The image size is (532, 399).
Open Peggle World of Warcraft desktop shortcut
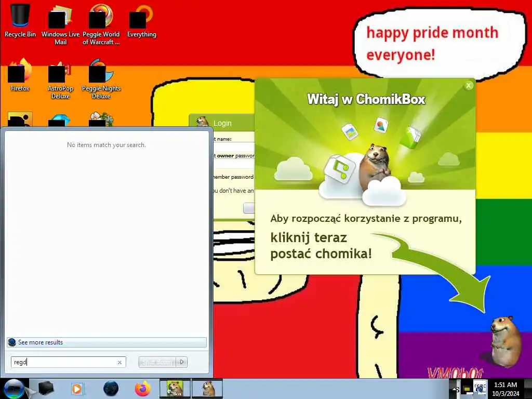pos(101,24)
